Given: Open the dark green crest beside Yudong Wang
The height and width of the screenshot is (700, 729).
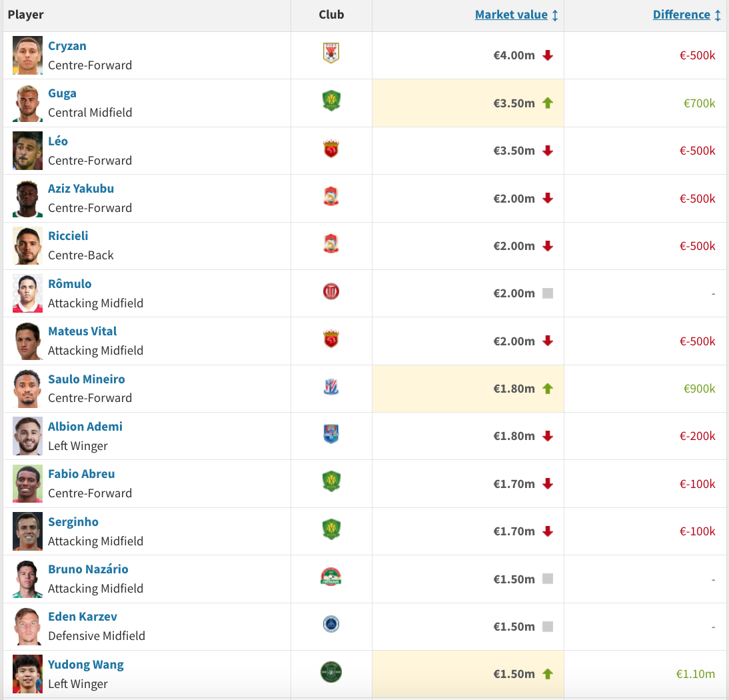Looking at the screenshot, I should tap(331, 672).
